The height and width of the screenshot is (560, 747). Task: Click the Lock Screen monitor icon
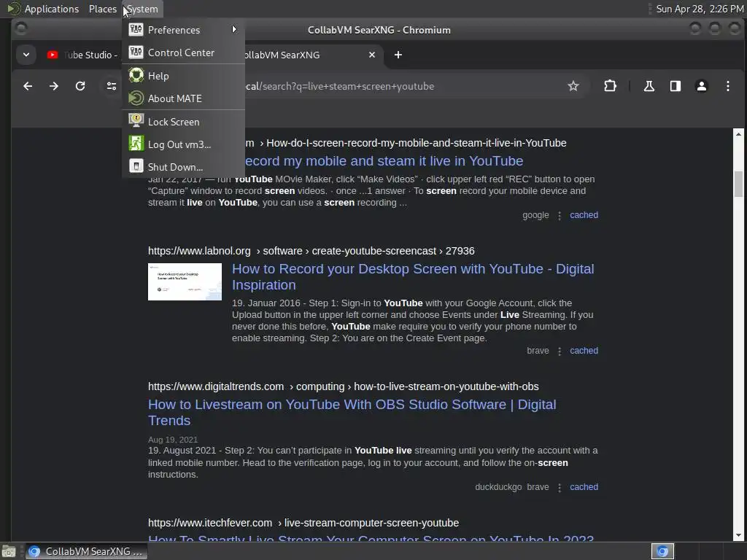pos(136,120)
